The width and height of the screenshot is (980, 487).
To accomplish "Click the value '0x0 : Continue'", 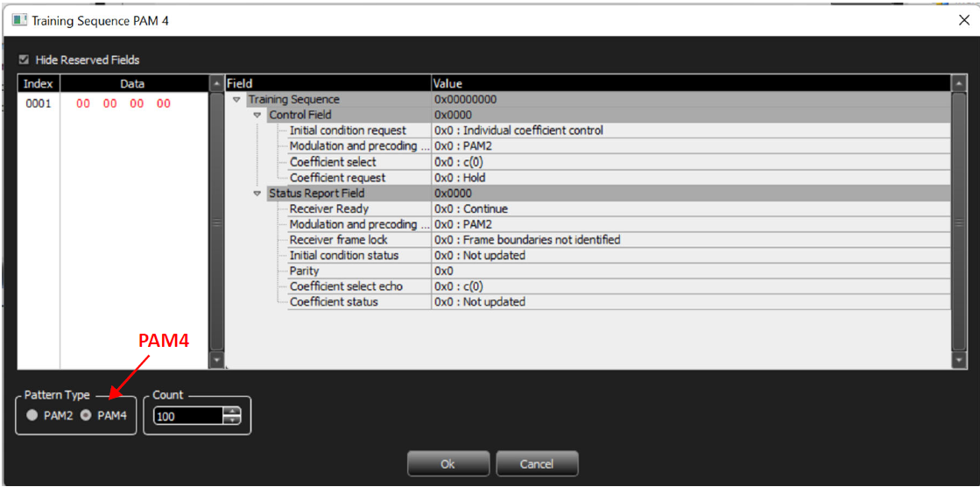I will (470, 208).
